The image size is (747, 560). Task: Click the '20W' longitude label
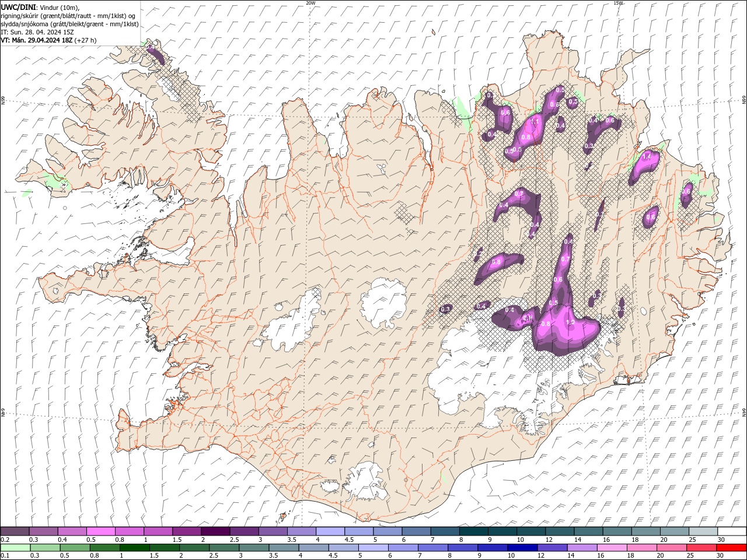[x=310, y=3]
